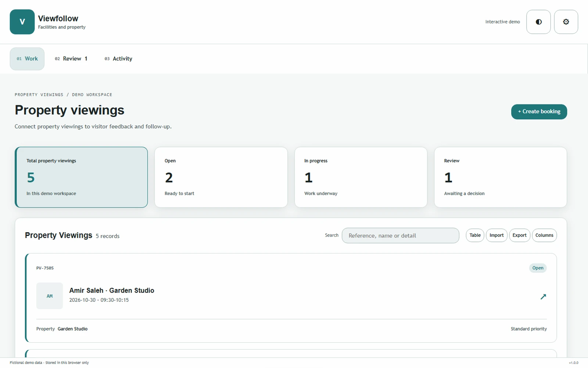
Task: Click the Open status badge on PV-7505
Action: (x=538, y=268)
